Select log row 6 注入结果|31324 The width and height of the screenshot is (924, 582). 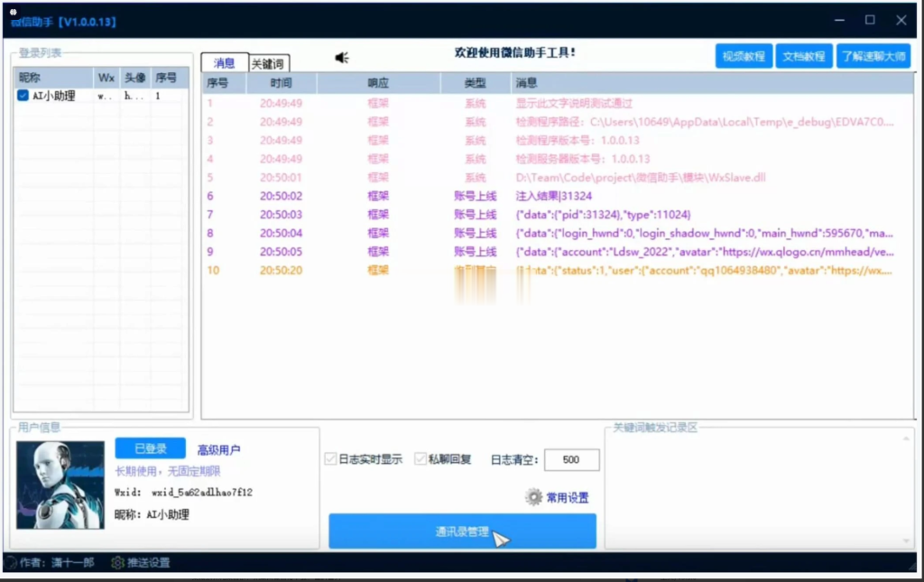click(x=558, y=196)
